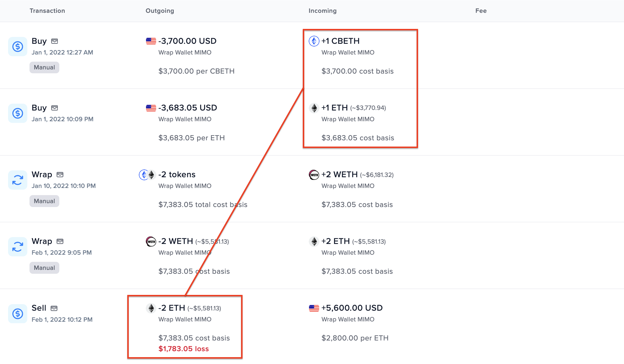
Task: Click the Buy label dated Jan 1, 2022 12:27 AM
Action: click(39, 41)
